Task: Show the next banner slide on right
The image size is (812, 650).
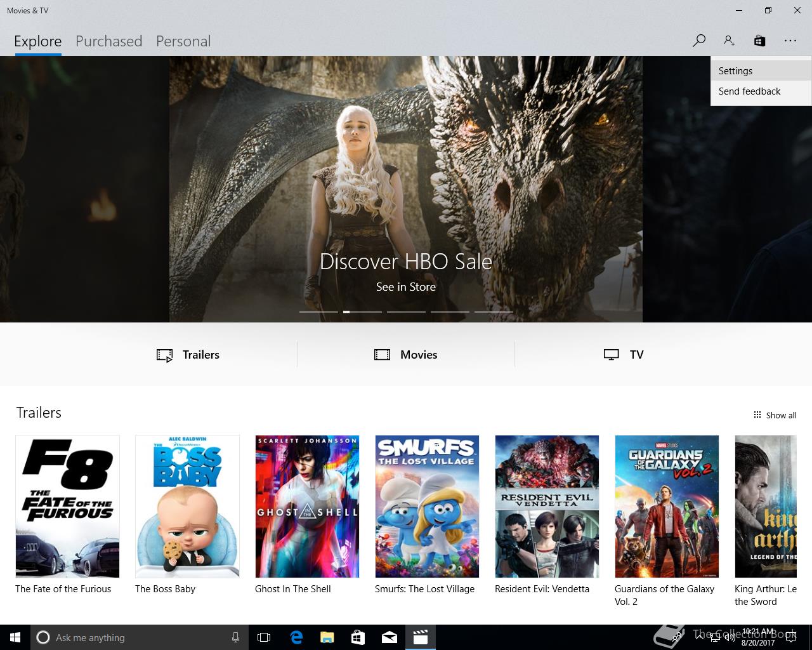Action: (x=727, y=189)
